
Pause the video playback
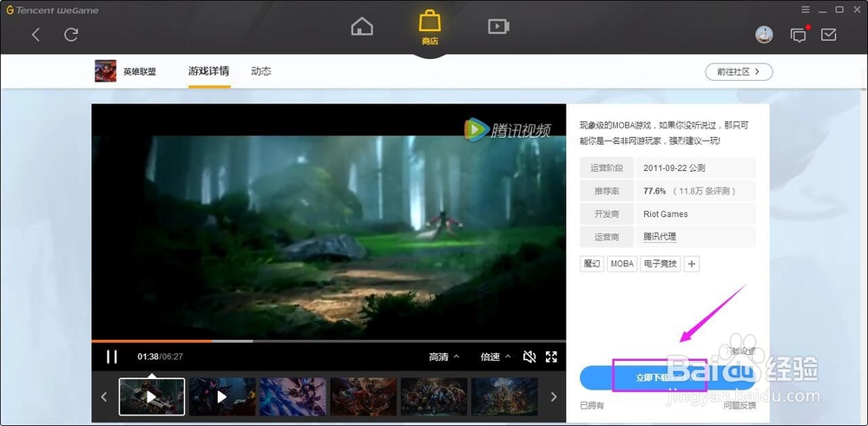click(112, 357)
